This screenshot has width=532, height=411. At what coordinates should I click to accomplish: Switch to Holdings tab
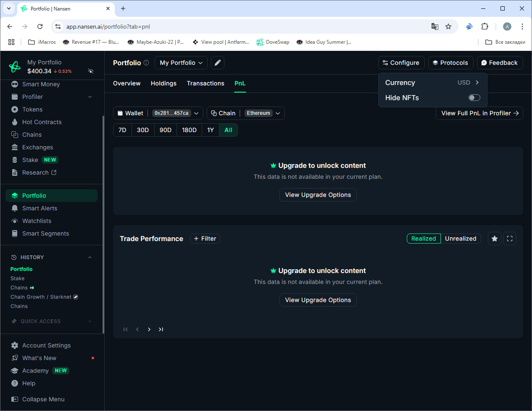(x=163, y=83)
